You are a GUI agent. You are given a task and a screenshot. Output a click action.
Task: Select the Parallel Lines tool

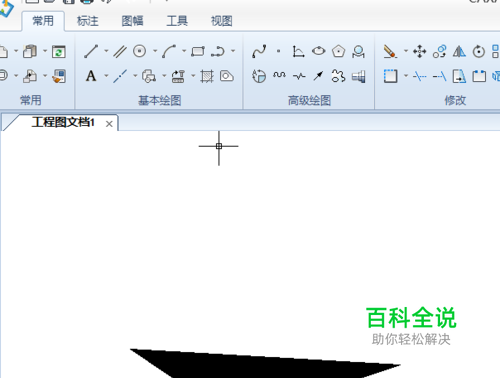tap(120, 51)
